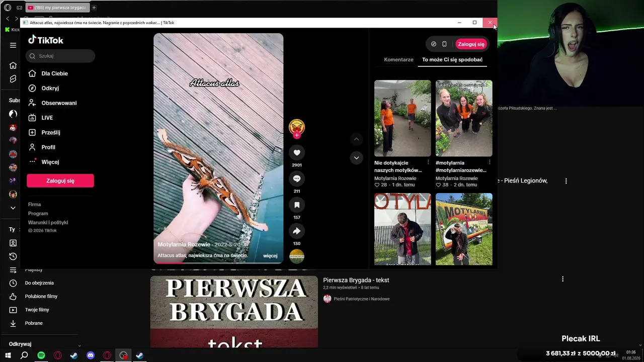Open the Program footer link
644x362 pixels.
point(38,214)
